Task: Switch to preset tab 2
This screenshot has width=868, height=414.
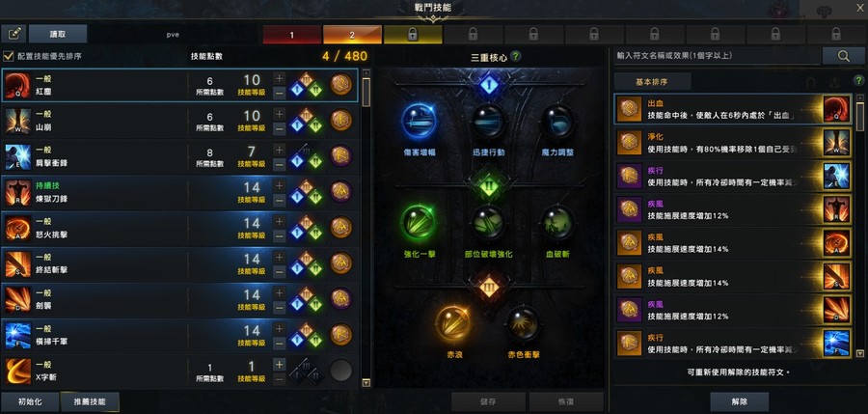Action: [352, 35]
